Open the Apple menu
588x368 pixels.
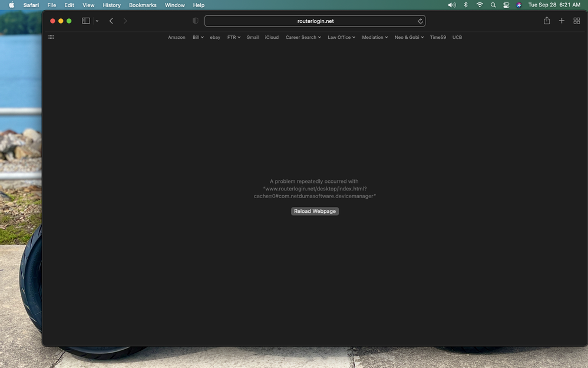click(x=12, y=5)
